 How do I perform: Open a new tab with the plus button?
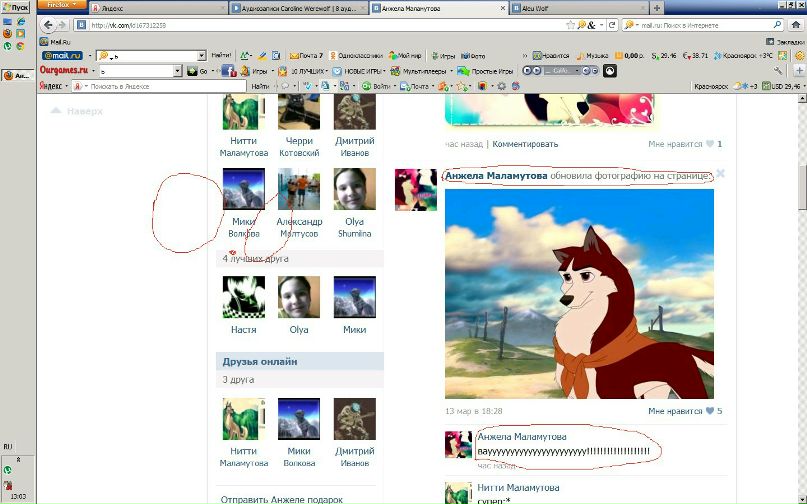(656, 8)
